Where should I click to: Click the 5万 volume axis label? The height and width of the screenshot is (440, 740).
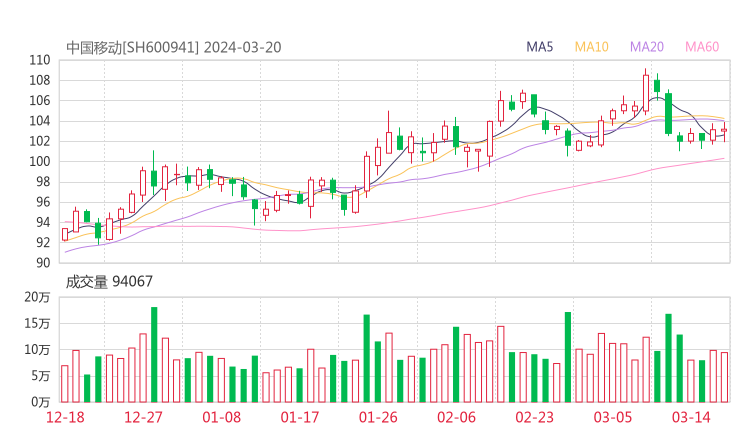pos(41,376)
